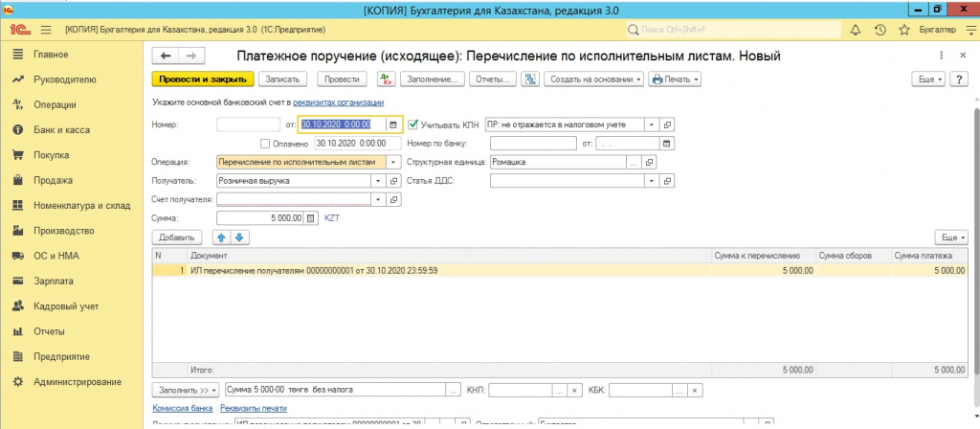Move table row up with blue arrow
Viewport: 980px width, 429px height.
coord(222,237)
